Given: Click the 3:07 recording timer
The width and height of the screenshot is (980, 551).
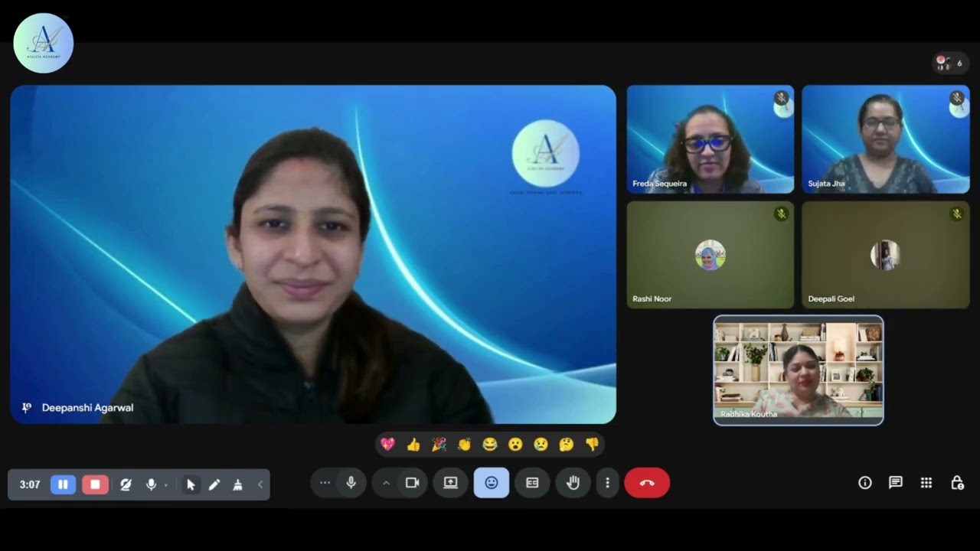Looking at the screenshot, I should coord(30,484).
